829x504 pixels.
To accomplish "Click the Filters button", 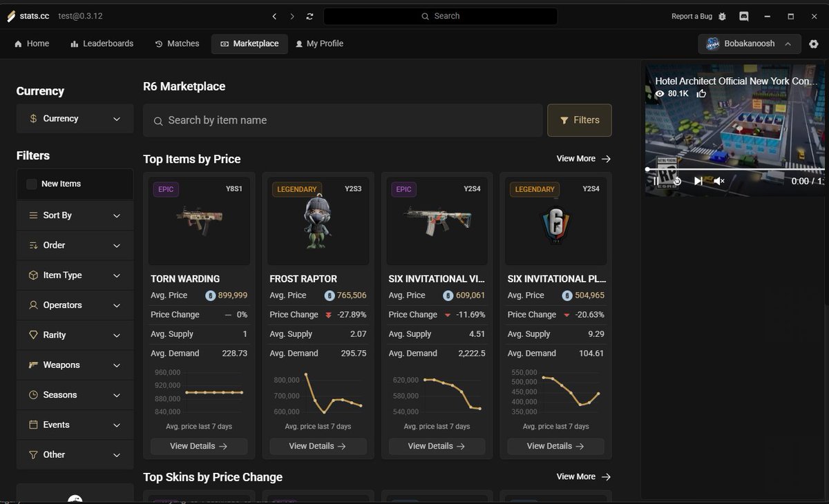I will [580, 120].
